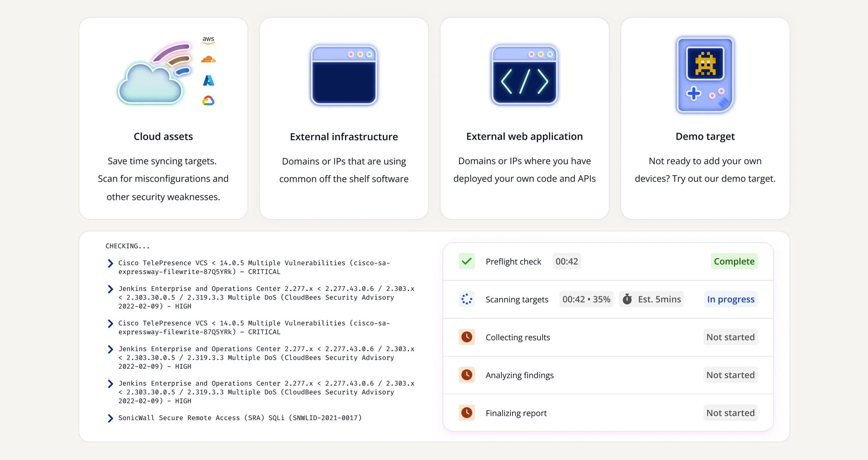Click the AWS logo on Cloud assets card

pyautogui.click(x=208, y=39)
